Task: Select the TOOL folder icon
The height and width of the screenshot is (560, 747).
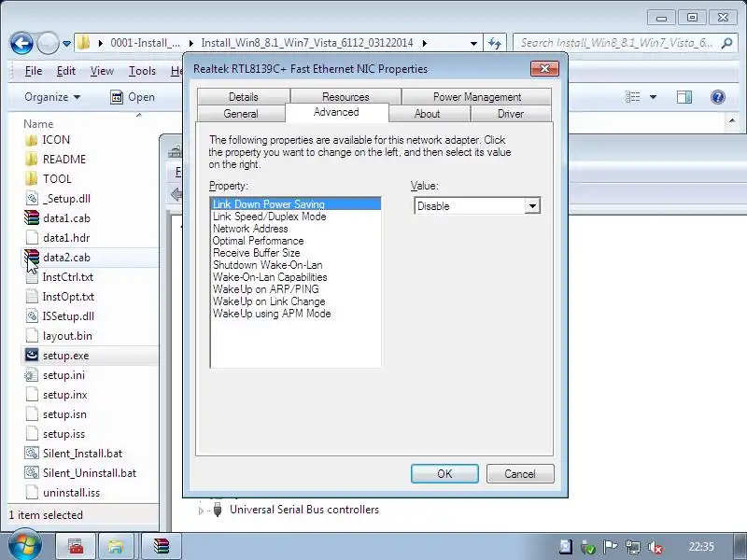Action: (x=32, y=179)
